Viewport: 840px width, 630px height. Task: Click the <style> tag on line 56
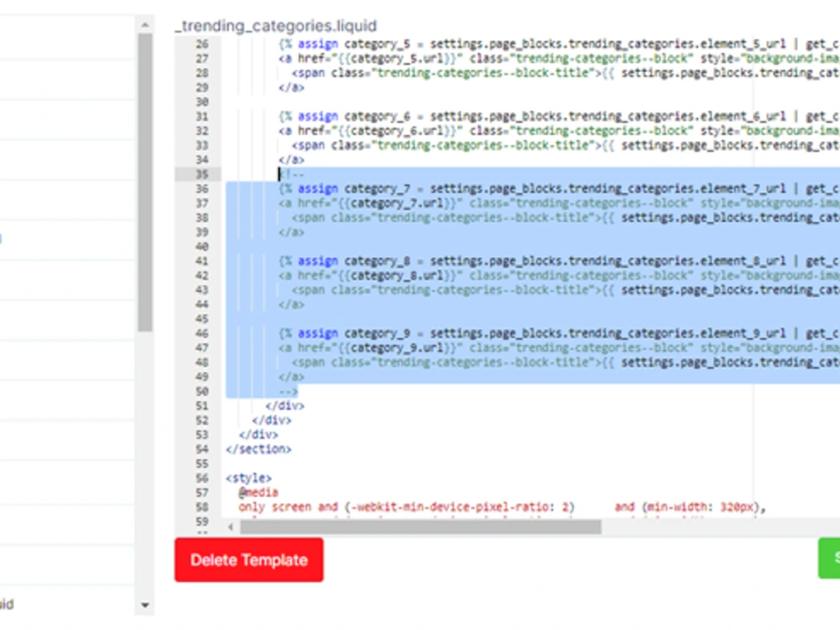tap(249, 478)
